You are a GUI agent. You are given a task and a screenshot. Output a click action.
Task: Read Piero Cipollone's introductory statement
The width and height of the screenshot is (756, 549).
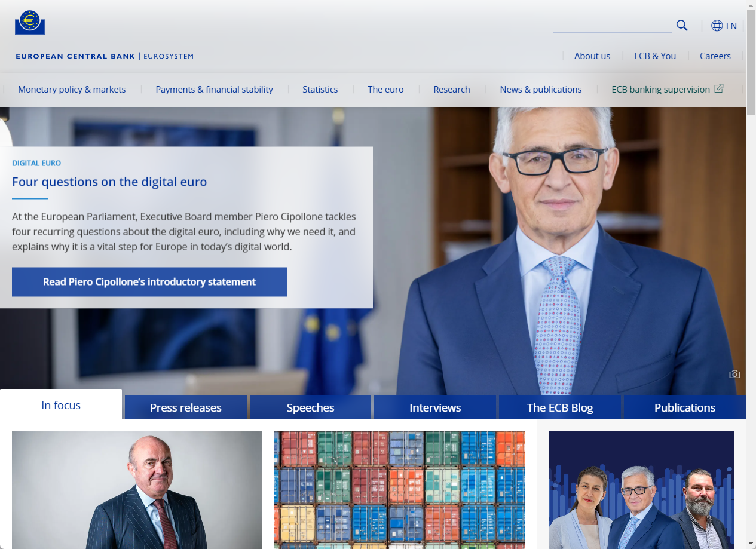coord(149,282)
